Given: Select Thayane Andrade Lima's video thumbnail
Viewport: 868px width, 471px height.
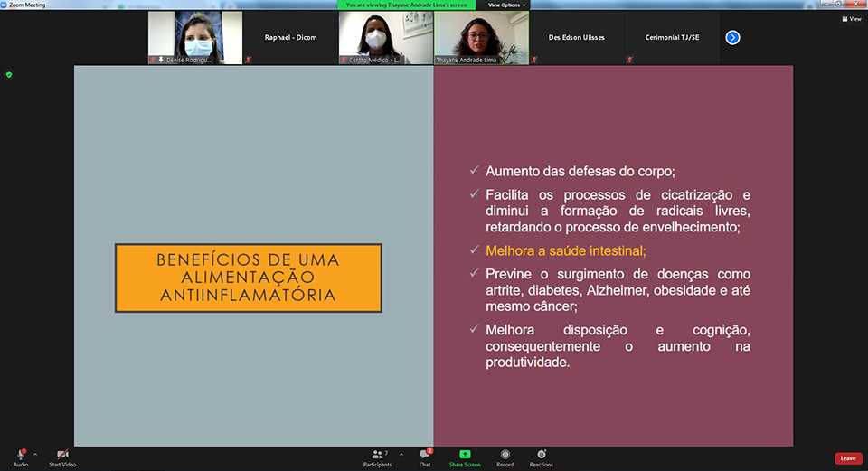Looking at the screenshot, I should pos(481,37).
